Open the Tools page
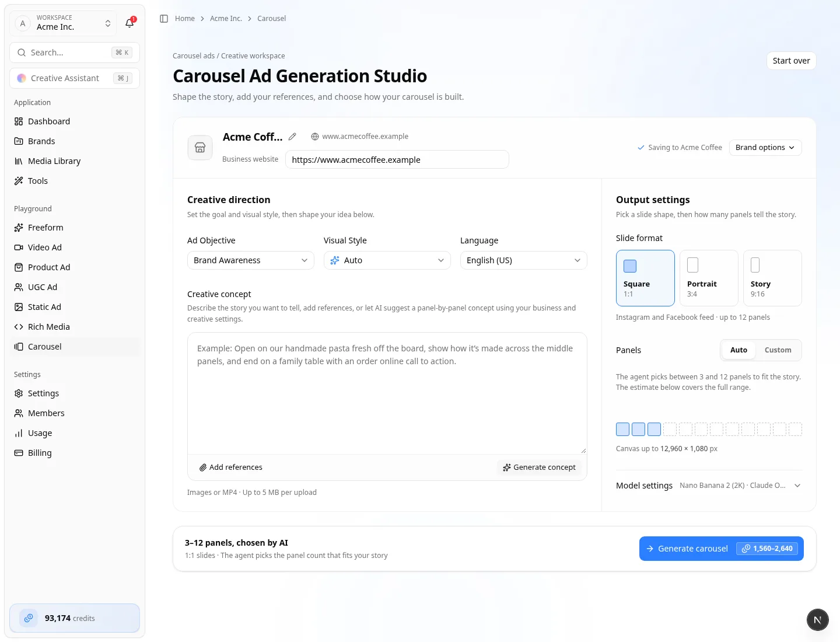Viewport: 840px width, 642px height. point(75,181)
